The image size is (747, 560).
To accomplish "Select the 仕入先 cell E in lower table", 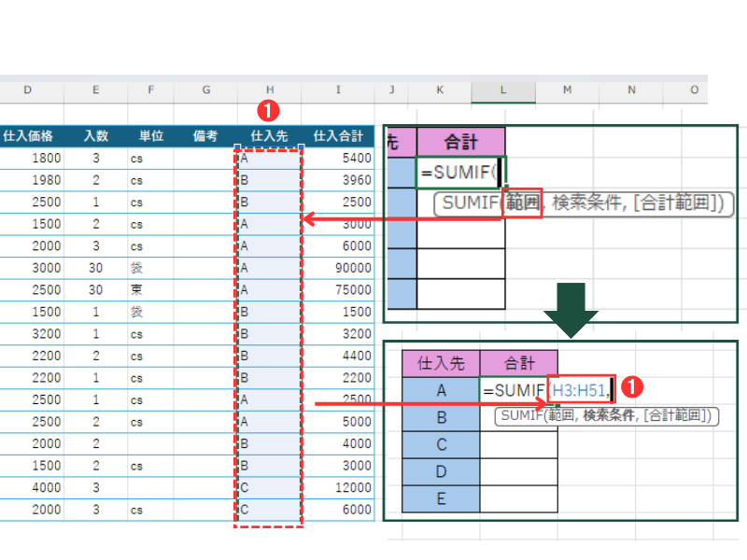I will coord(441,499).
